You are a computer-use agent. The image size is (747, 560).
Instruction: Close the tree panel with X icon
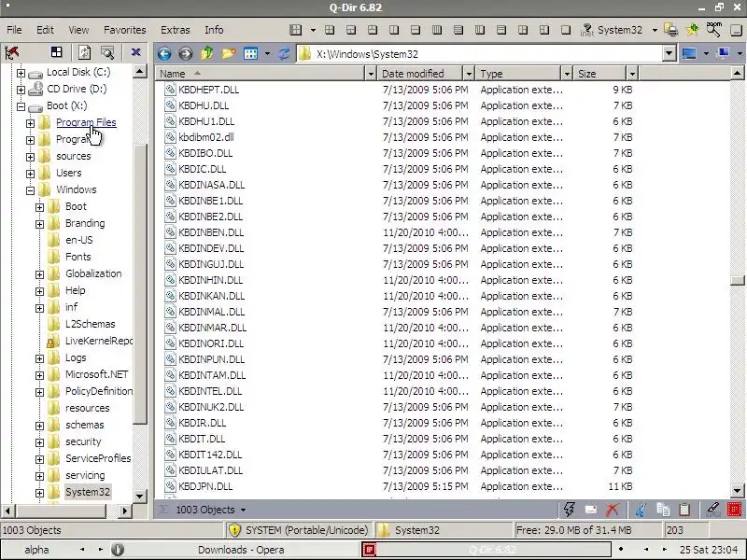[135, 52]
